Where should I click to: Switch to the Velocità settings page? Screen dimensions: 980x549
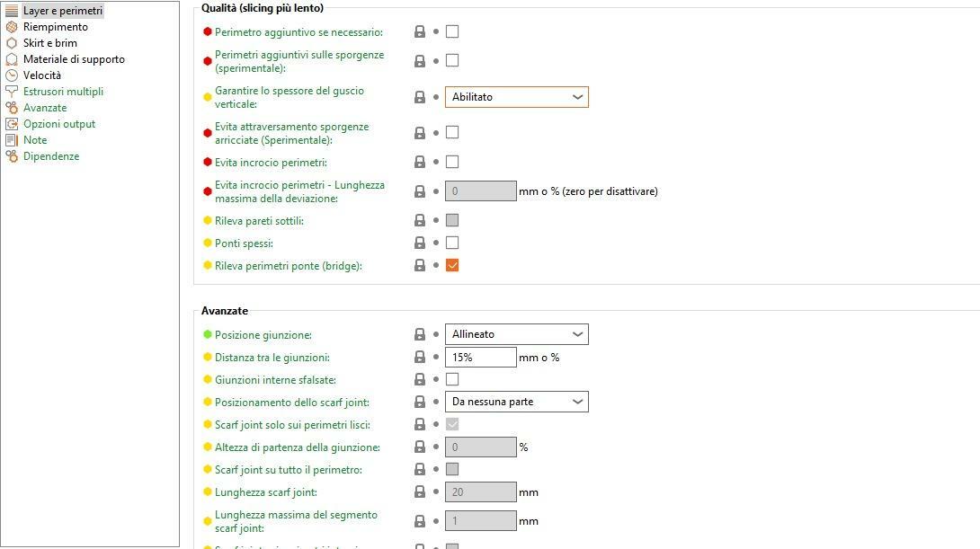tap(42, 75)
